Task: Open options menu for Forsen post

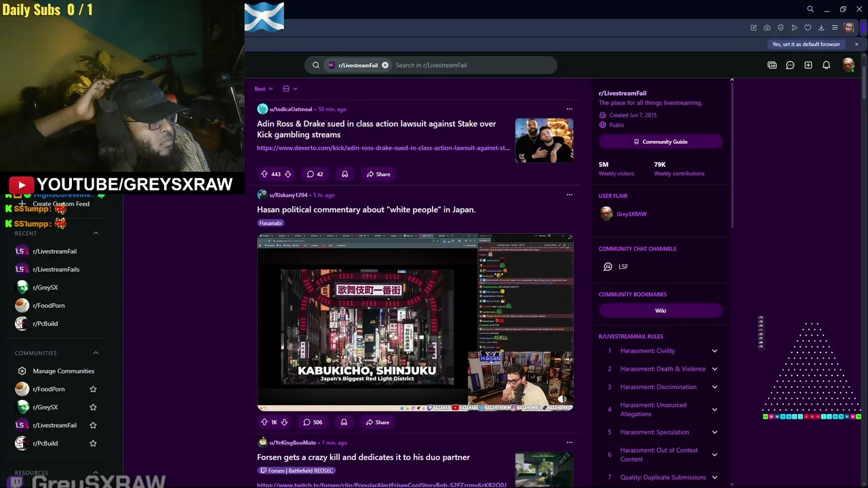Action: 569,443
